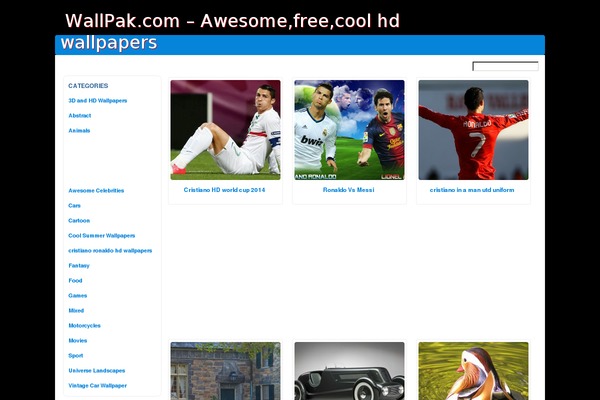Open the WallPak.com site title link
The width and height of the screenshot is (600, 400).
click(232, 31)
